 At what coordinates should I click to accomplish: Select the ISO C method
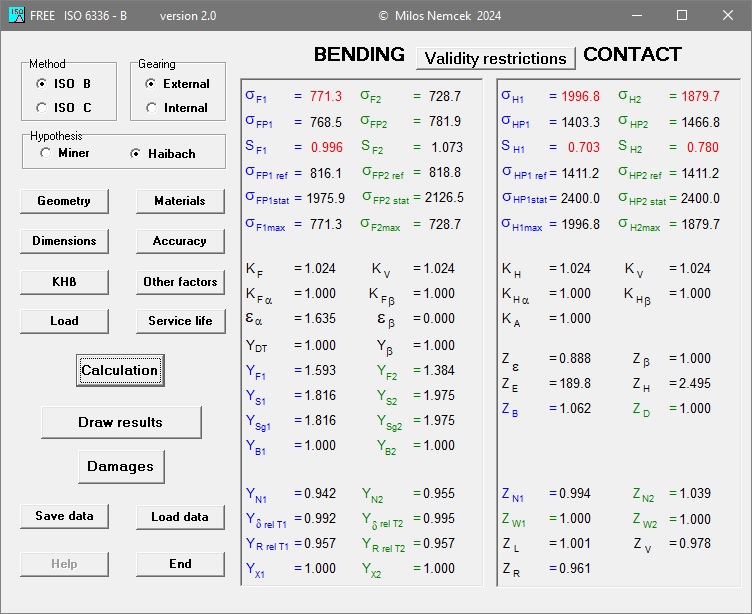[63, 107]
